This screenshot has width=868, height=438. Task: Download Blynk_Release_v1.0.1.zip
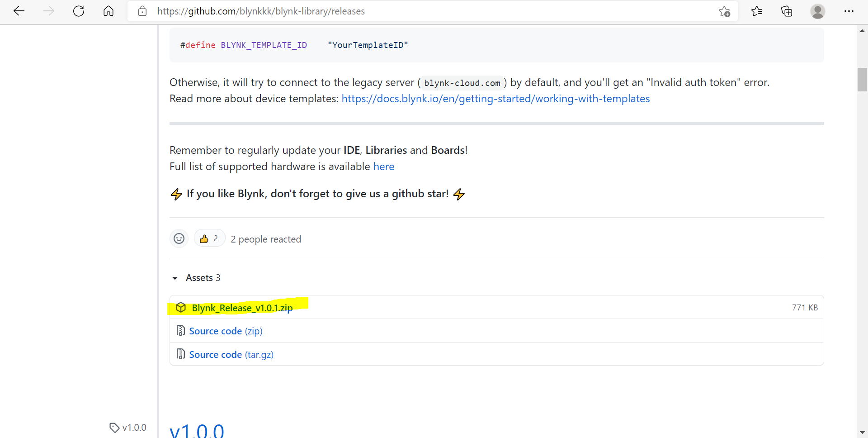(242, 308)
